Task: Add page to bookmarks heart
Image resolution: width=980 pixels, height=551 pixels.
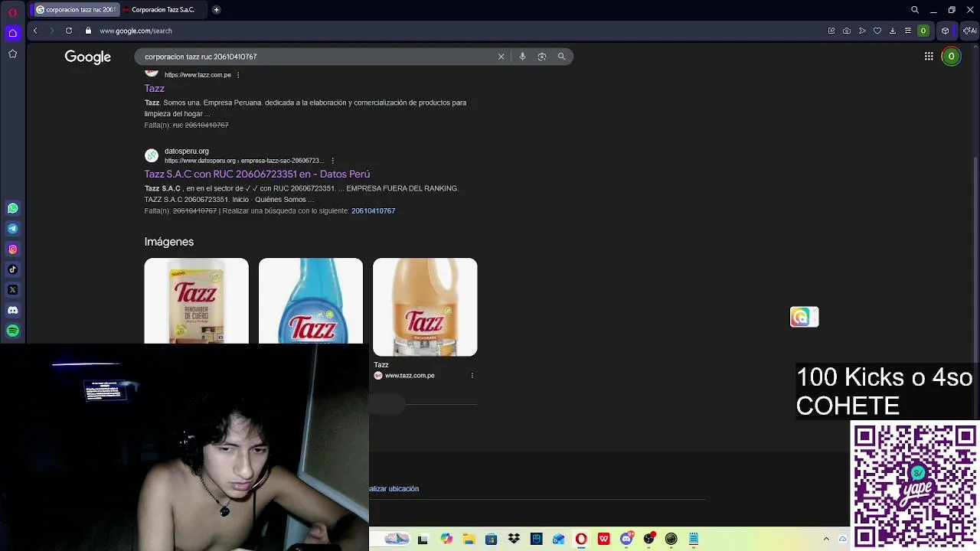Action: point(877,31)
